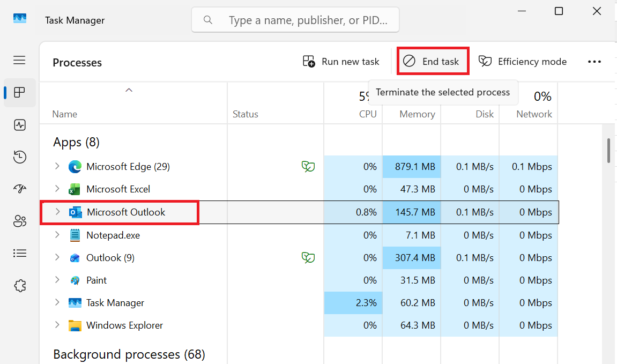Viewport: 617px width, 364px height.
Task: Expand the Outlook (9) process group
Action: pos(57,257)
